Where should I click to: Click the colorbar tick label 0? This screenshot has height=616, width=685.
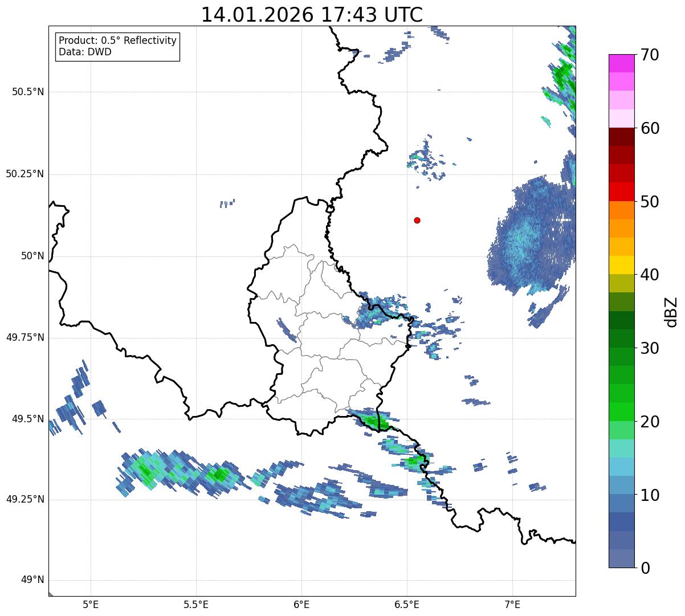(x=645, y=568)
